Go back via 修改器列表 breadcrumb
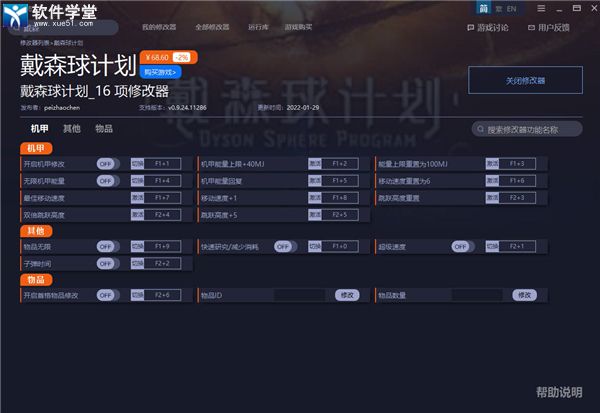The height and width of the screenshot is (413, 600). tap(35, 43)
